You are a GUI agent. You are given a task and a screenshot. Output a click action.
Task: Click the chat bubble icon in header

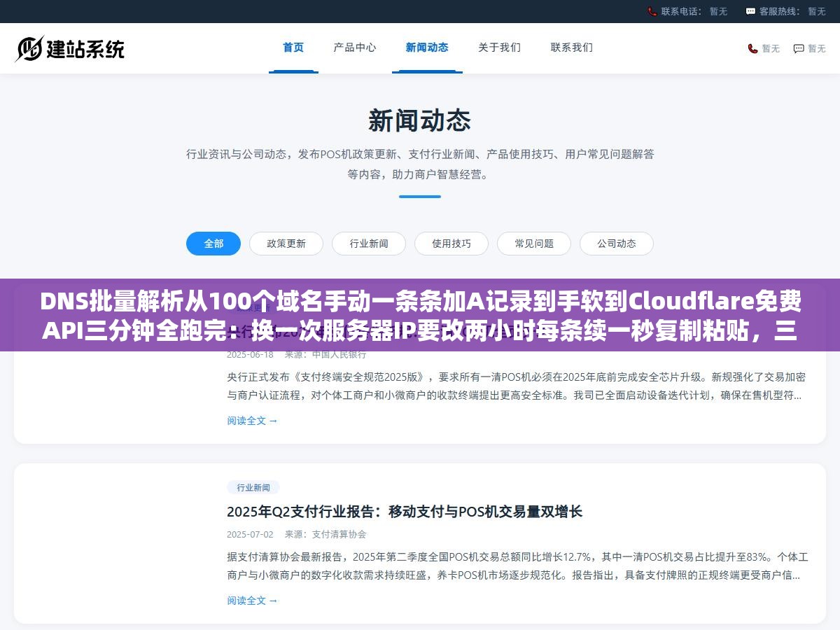[x=799, y=48]
